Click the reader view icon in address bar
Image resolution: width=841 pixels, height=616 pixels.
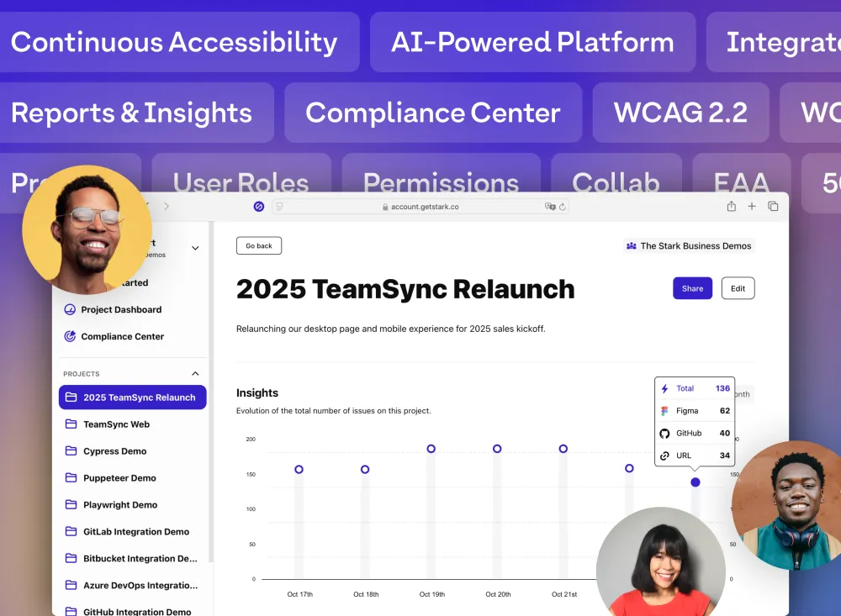279,207
